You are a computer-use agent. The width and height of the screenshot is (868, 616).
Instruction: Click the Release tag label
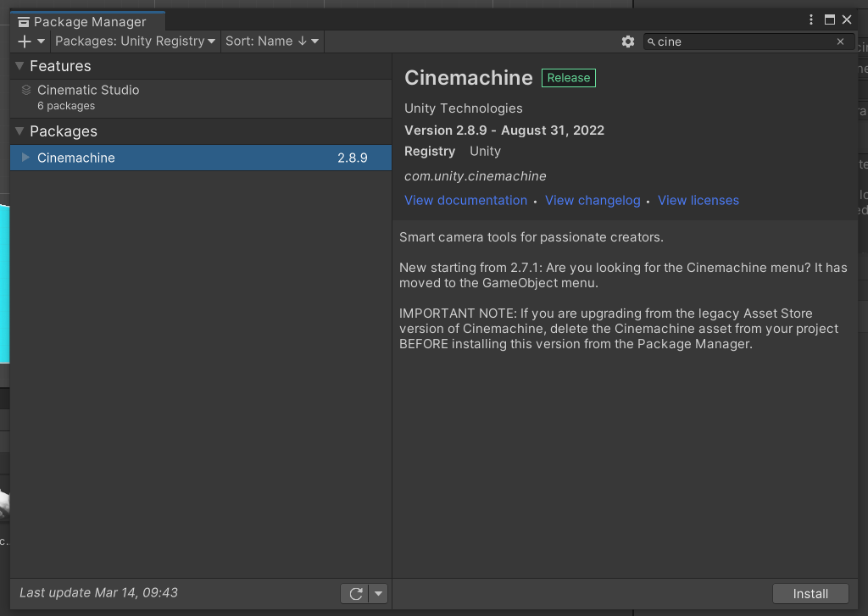click(569, 78)
